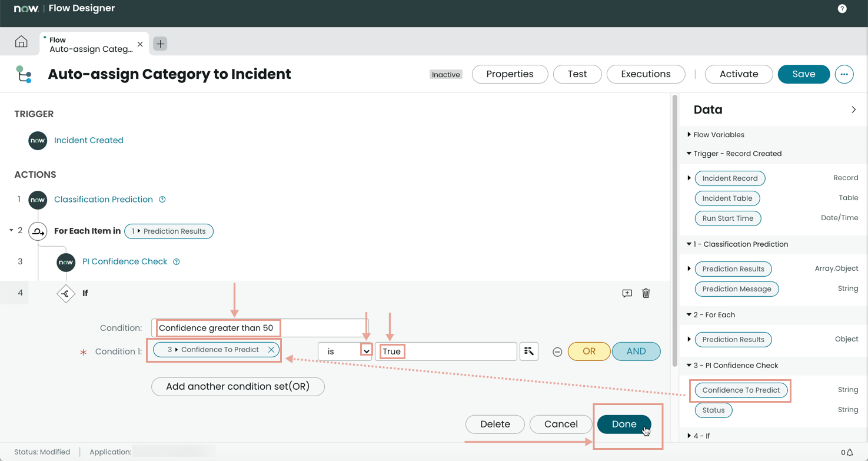Click the Test button

point(577,74)
